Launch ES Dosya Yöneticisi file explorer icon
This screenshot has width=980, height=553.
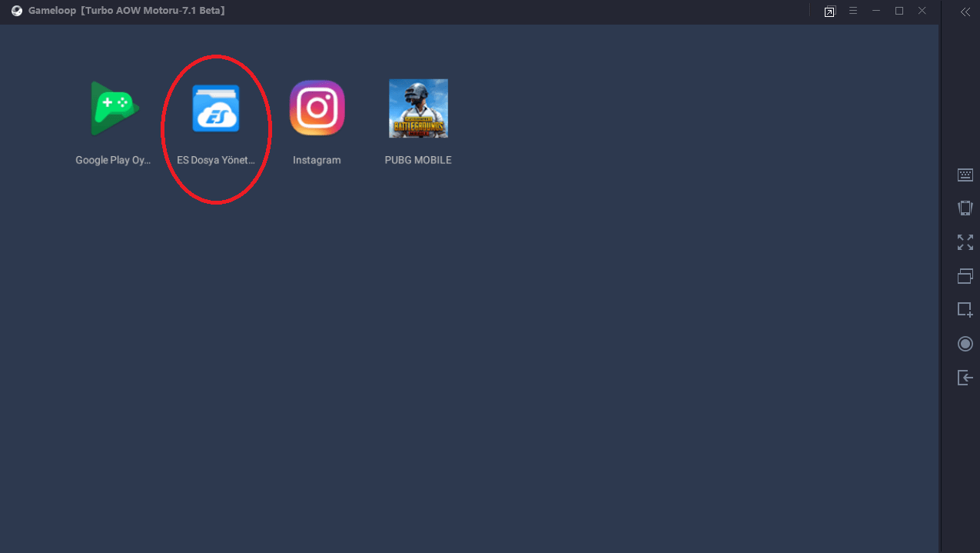[216, 108]
